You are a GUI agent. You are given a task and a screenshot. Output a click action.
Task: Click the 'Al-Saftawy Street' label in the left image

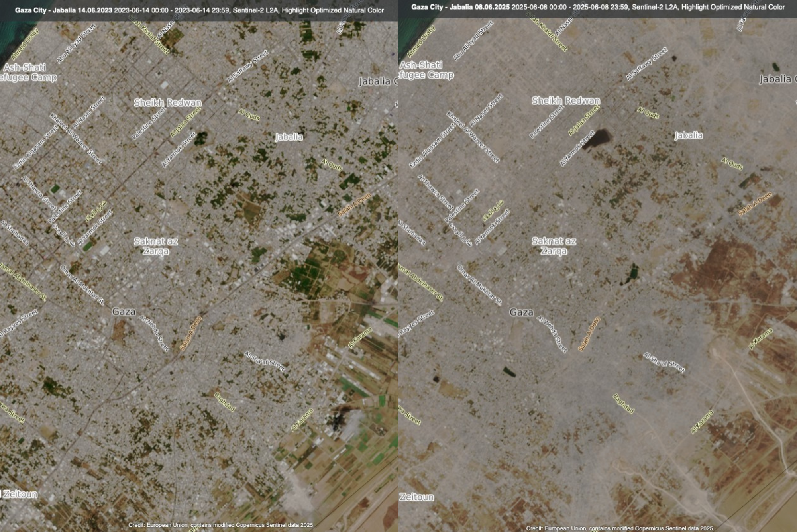click(247, 67)
